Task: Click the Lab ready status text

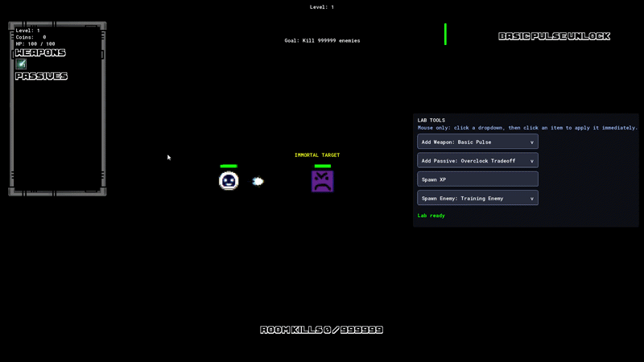Action: click(x=431, y=216)
